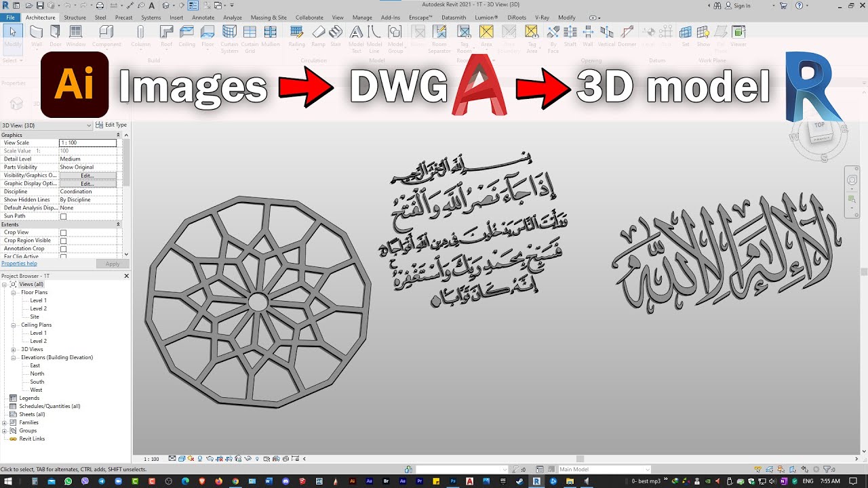This screenshot has width=868, height=488.
Task: Open Visibility/Graphics Overrides Edit button
Action: pos(87,176)
